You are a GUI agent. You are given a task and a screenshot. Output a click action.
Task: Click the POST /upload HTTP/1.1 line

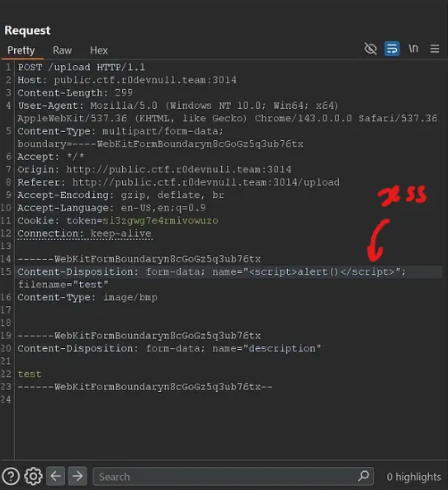[x=82, y=67]
